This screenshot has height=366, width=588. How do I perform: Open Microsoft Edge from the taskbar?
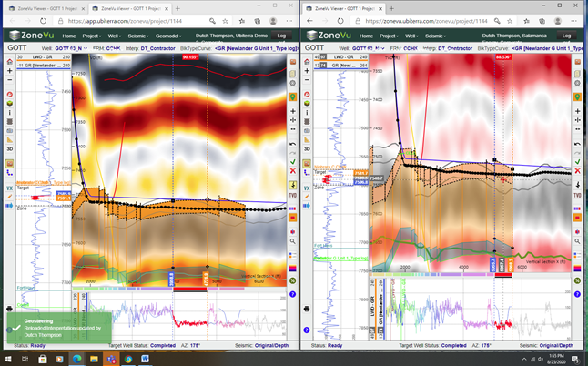coord(76,359)
